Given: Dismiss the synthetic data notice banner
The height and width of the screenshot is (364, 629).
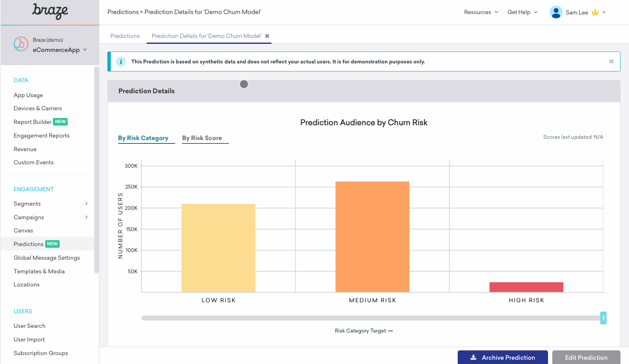Looking at the screenshot, I should [612, 62].
